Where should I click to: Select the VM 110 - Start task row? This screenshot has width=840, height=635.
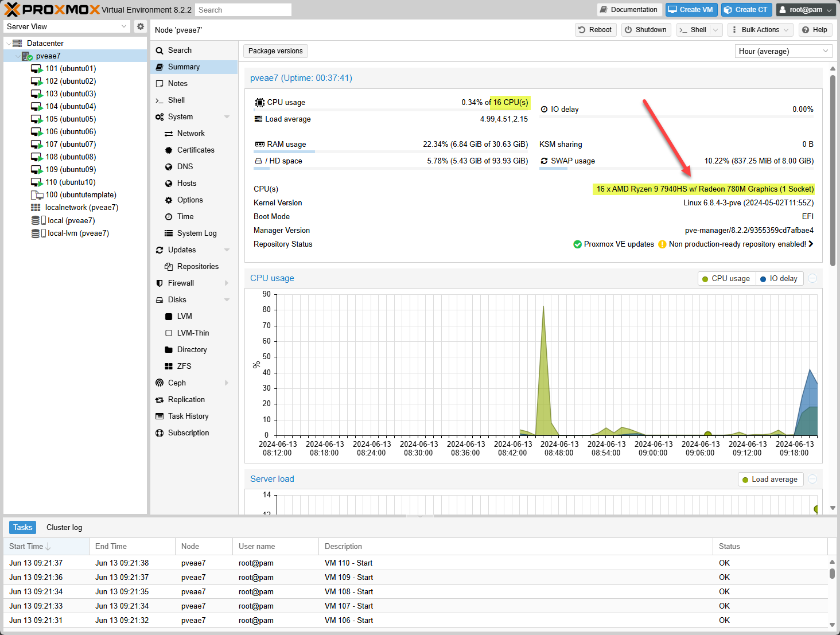point(415,563)
